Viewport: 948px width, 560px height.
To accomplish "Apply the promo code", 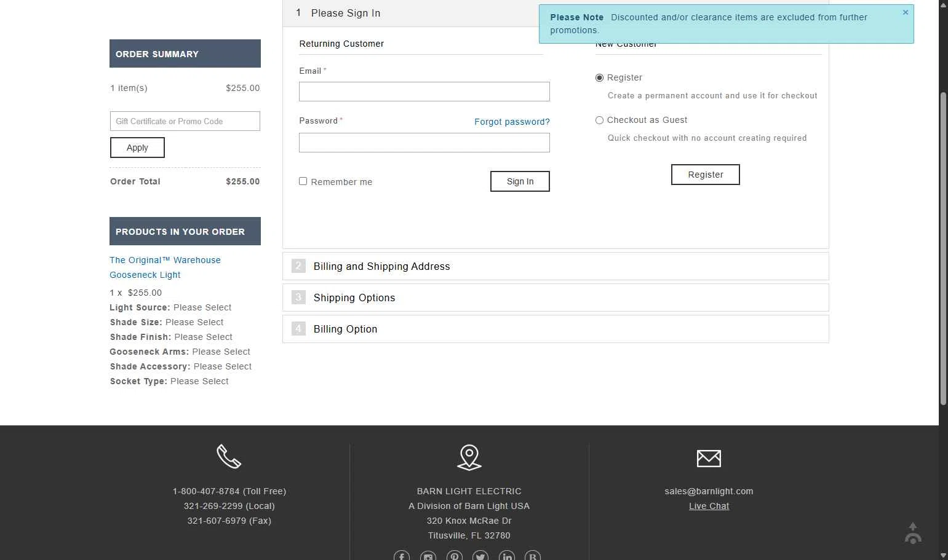I will 137,148.
